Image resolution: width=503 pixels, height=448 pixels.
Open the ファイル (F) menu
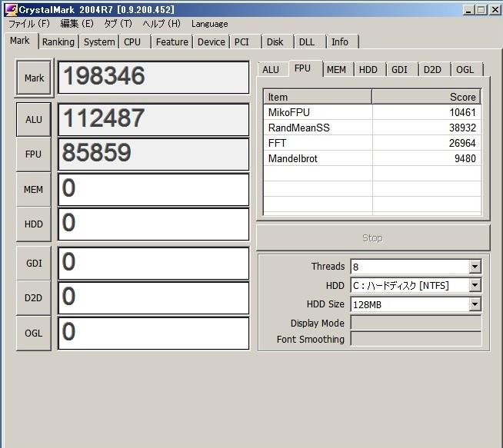click(x=29, y=24)
